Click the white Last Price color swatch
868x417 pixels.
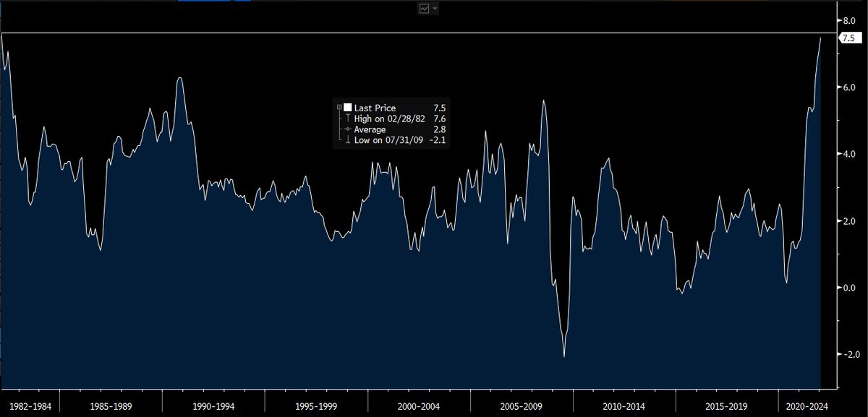347,107
